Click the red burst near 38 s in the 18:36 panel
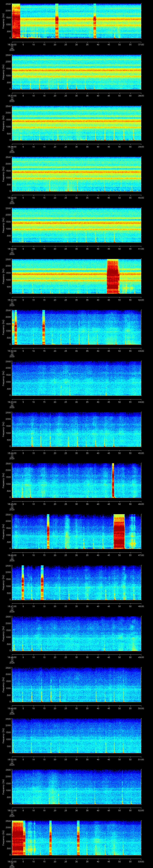Viewport: 153px width, 868px height. coord(95,21)
